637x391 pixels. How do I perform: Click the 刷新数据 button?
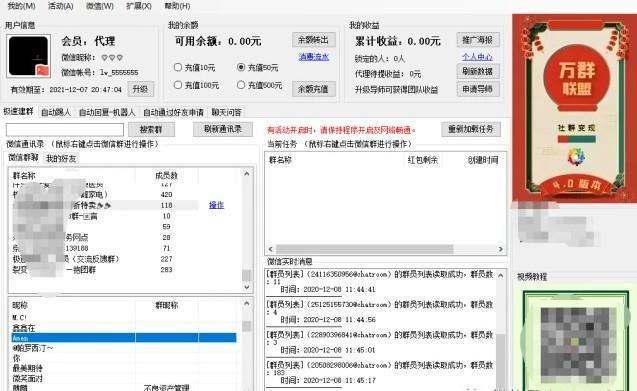(478, 71)
